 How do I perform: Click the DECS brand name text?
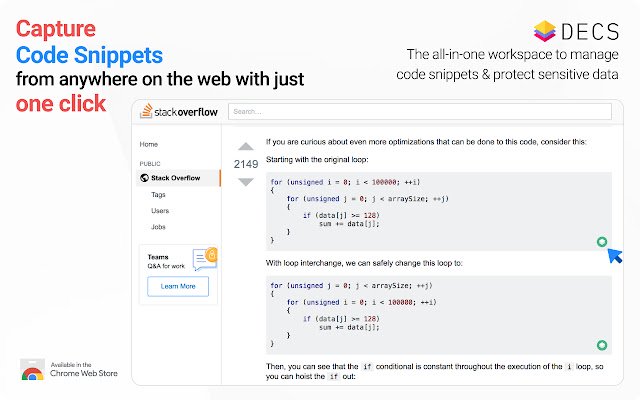590,31
